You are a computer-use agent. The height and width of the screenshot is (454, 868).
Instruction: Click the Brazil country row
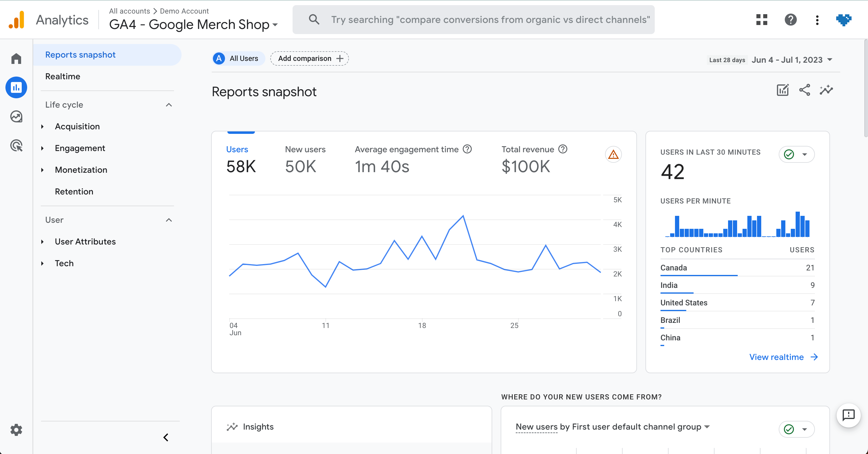click(737, 320)
